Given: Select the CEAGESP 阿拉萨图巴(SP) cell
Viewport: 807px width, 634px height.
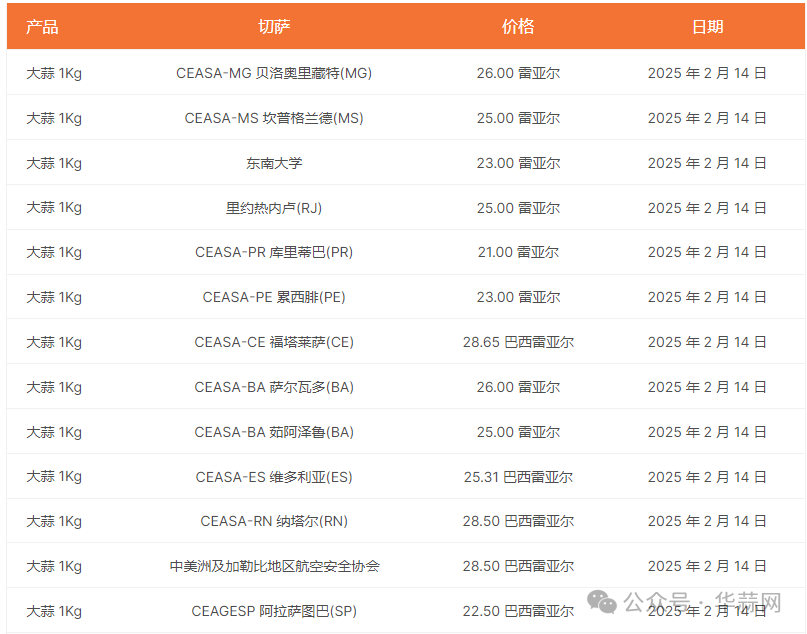Looking at the screenshot, I should [274, 611].
